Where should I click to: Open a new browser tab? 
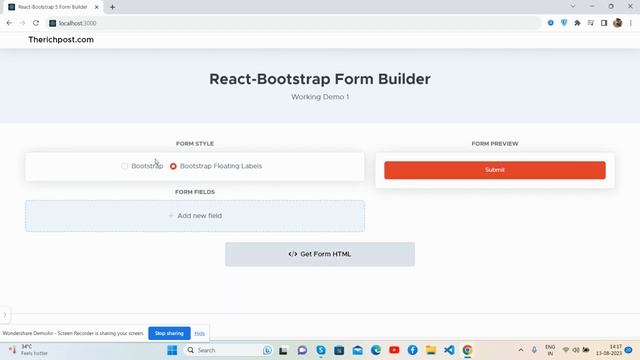112,7
